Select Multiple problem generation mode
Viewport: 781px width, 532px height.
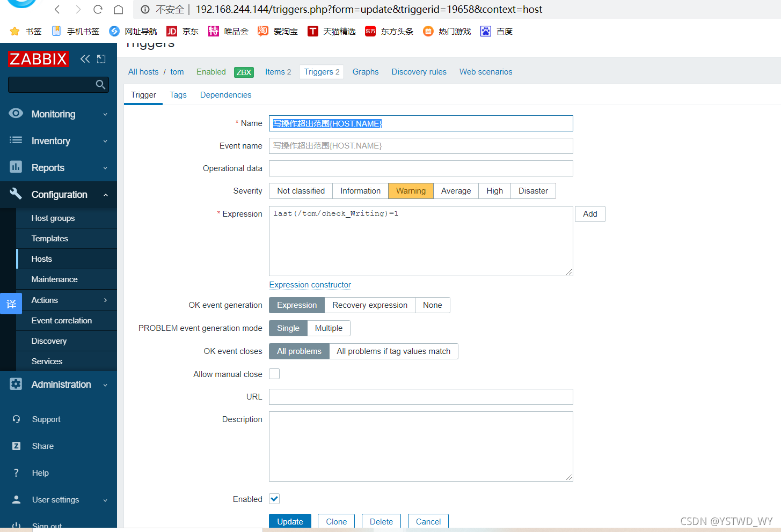[x=329, y=328]
